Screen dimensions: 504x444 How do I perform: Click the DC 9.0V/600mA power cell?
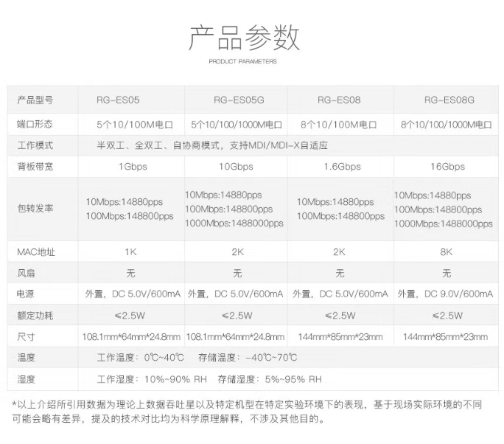(x=445, y=294)
